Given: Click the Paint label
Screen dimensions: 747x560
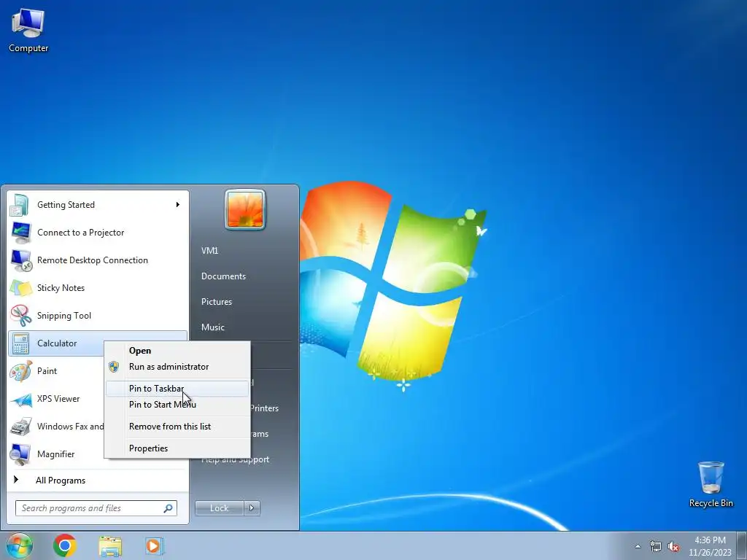Looking at the screenshot, I should coord(47,371).
